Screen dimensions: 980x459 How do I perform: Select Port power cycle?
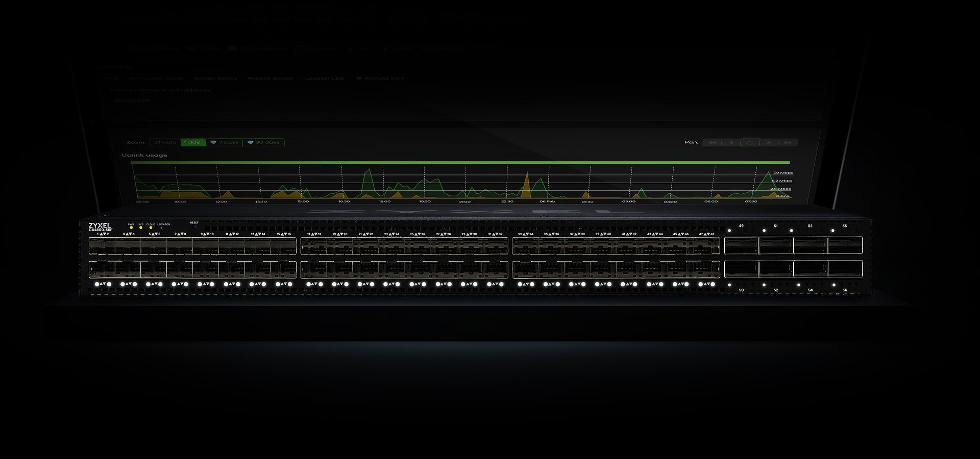(156, 78)
